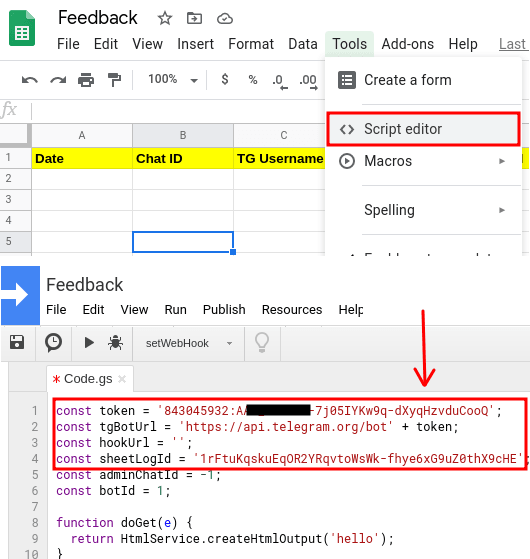Click the hookUrl empty string value
The image size is (530, 559).
tap(178, 443)
